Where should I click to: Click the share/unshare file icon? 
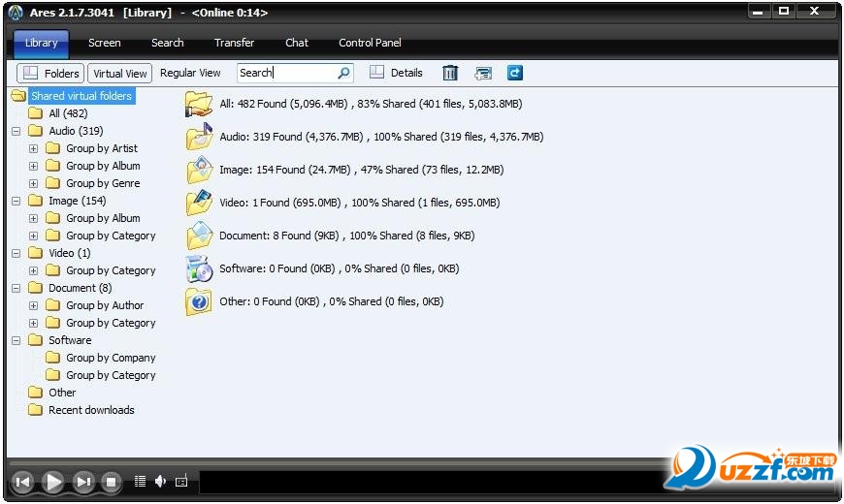(x=483, y=73)
